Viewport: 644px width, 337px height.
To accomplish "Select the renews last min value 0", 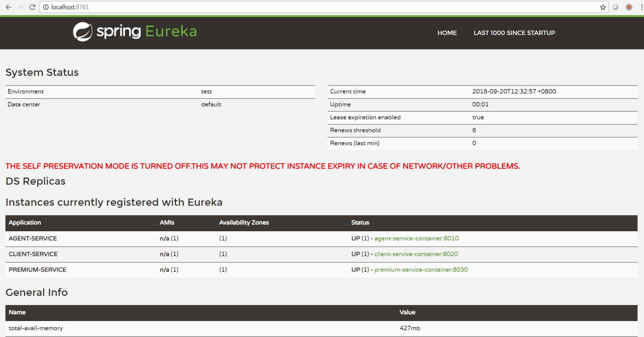I will click(x=474, y=143).
